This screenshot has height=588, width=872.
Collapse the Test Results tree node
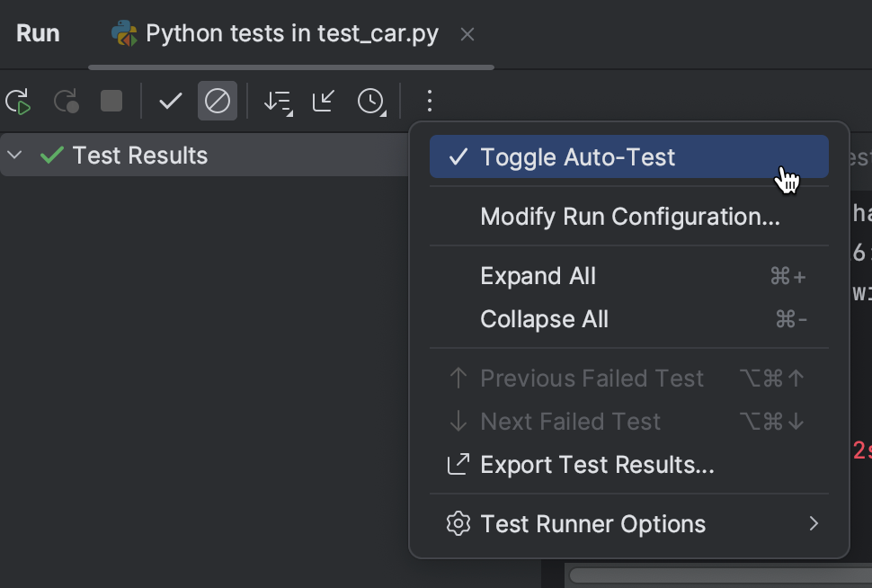point(13,155)
